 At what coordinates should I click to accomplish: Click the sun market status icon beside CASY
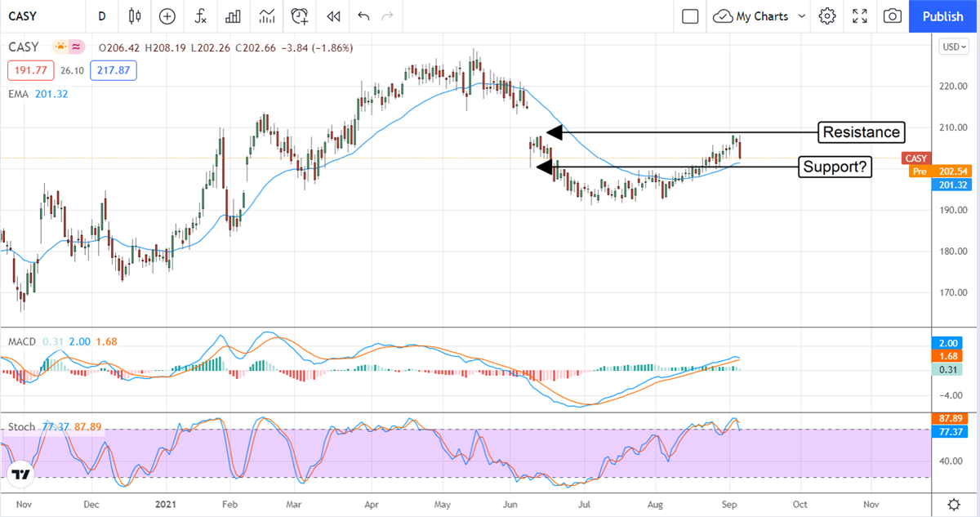(x=60, y=47)
